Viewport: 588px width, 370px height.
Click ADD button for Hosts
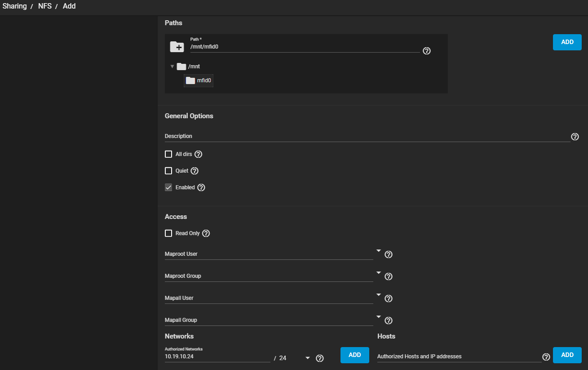pyautogui.click(x=567, y=355)
